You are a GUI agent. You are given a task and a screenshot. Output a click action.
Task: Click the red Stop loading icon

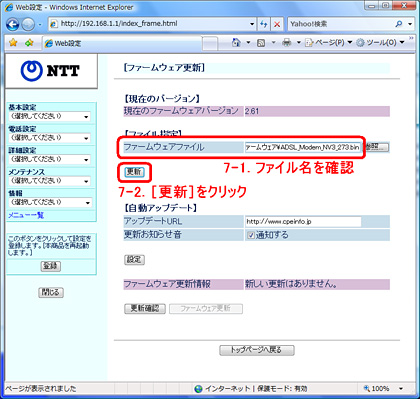277,24
